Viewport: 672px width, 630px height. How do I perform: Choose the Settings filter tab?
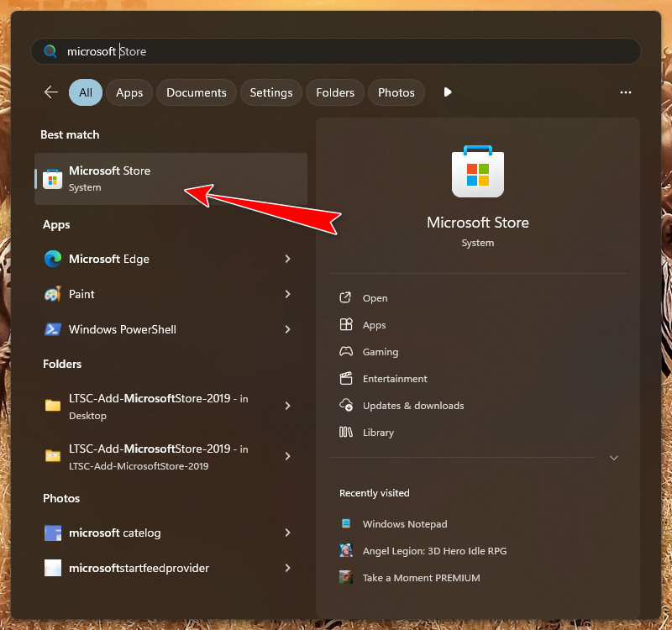point(271,92)
